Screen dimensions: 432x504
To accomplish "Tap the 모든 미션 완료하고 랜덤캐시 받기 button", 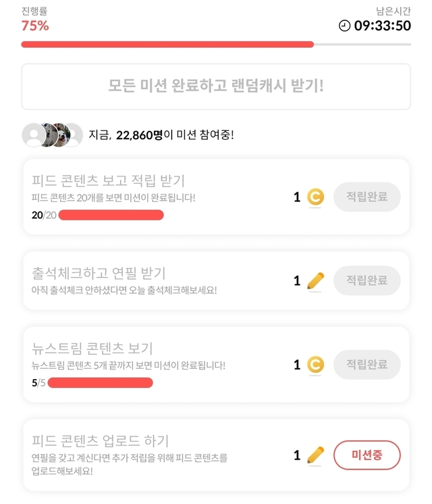I will click(x=216, y=86).
